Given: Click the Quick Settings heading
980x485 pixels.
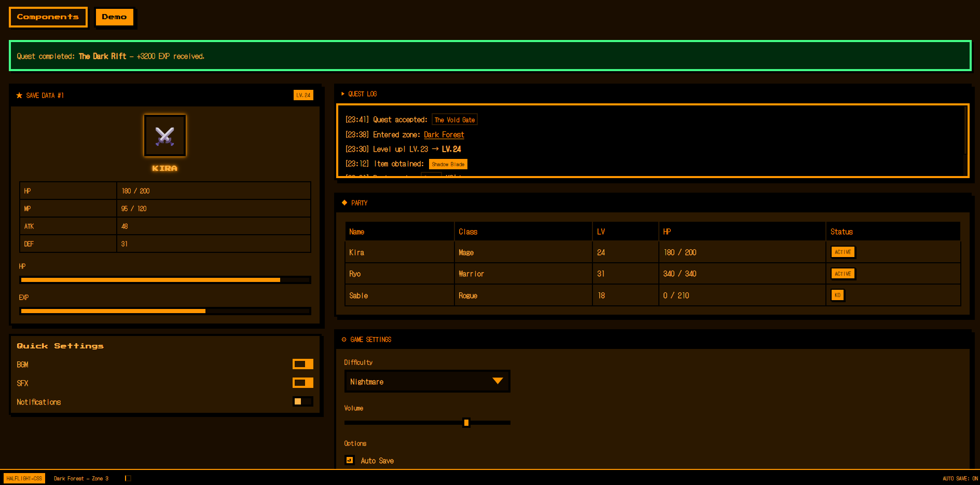Looking at the screenshot, I should [x=60, y=346].
